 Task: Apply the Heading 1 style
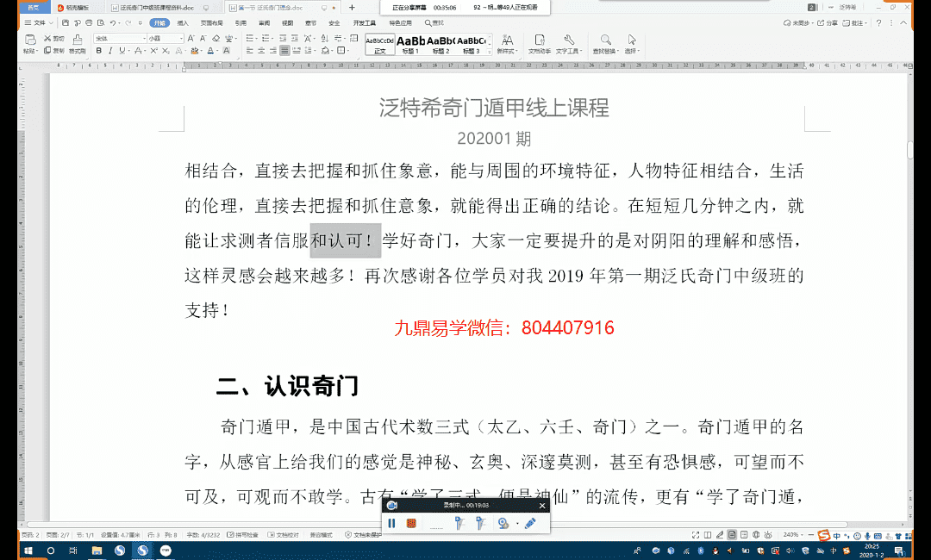coord(409,41)
